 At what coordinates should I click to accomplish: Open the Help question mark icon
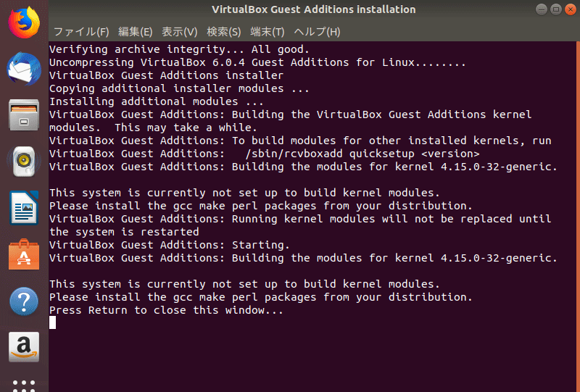coord(24,301)
